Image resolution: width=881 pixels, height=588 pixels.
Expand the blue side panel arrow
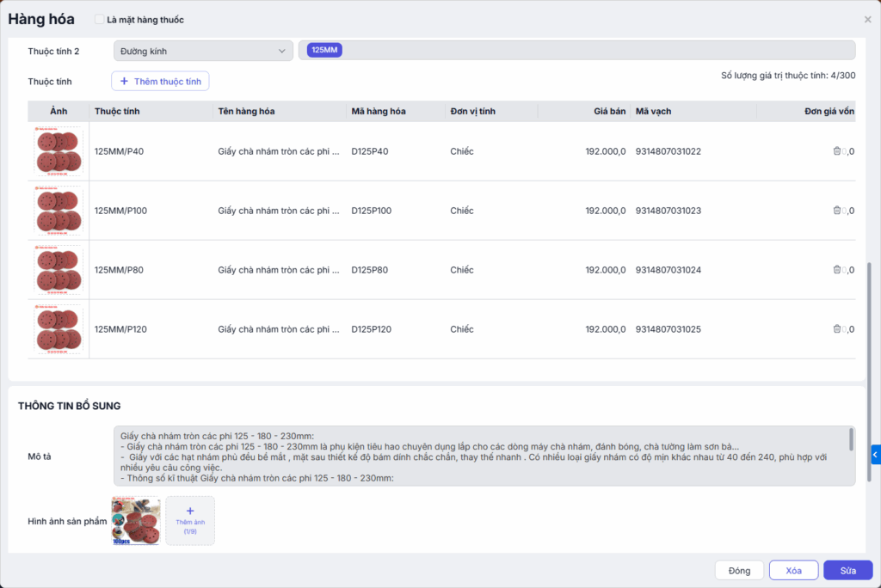875,454
